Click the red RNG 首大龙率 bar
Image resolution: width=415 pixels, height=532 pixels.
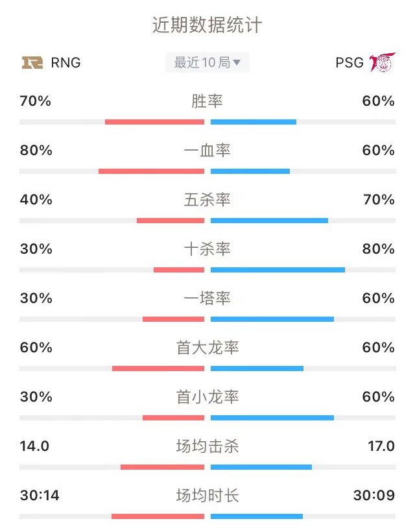158,369
